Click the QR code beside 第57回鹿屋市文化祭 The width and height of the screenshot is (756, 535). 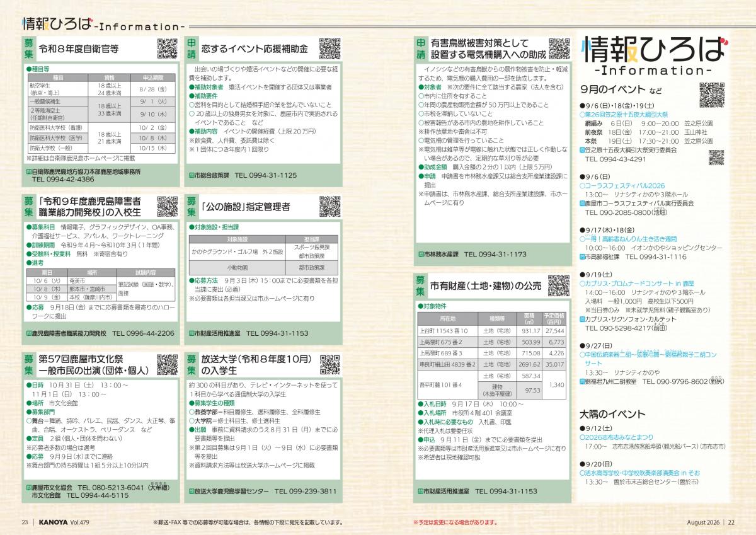pyautogui.click(x=167, y=365)
